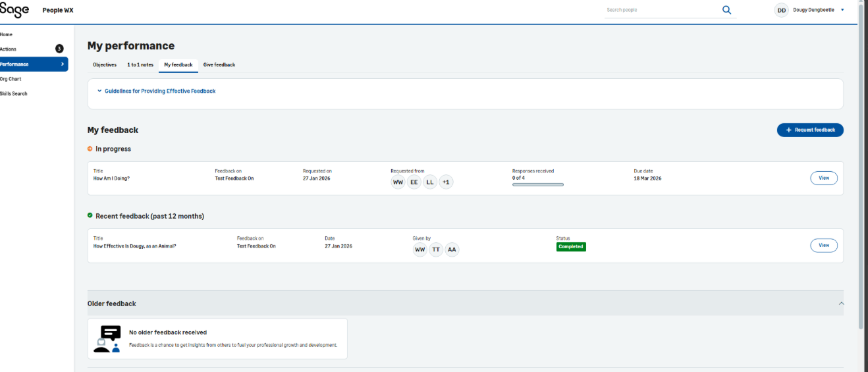Click the TT avatar in Given by

click(x=436, y=250)
